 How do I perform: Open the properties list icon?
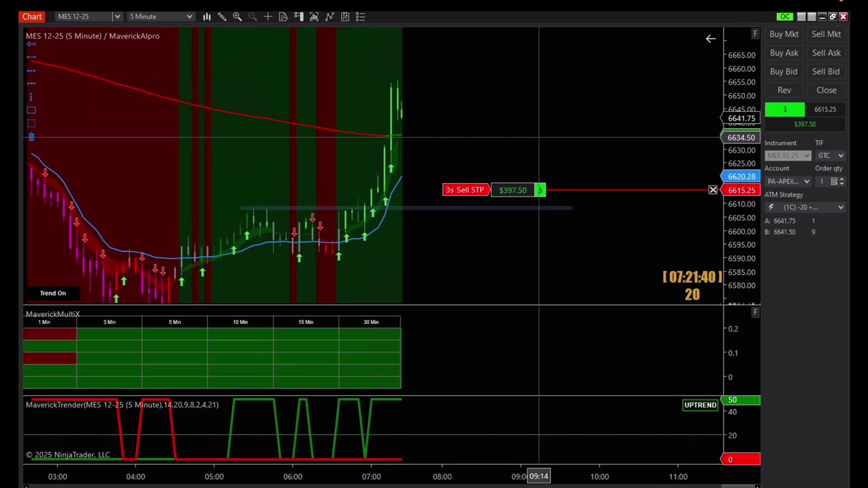tap(361, 16)
